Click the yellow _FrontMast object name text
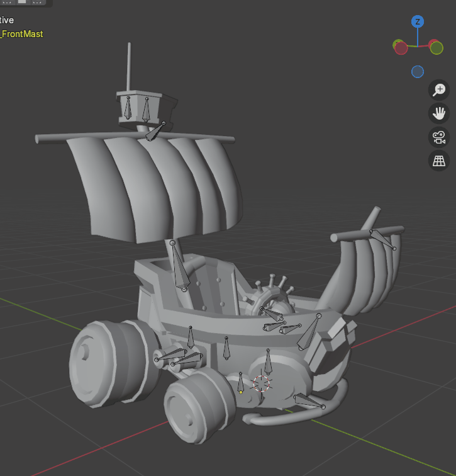456x476 pixels. (x=22, y=34)
